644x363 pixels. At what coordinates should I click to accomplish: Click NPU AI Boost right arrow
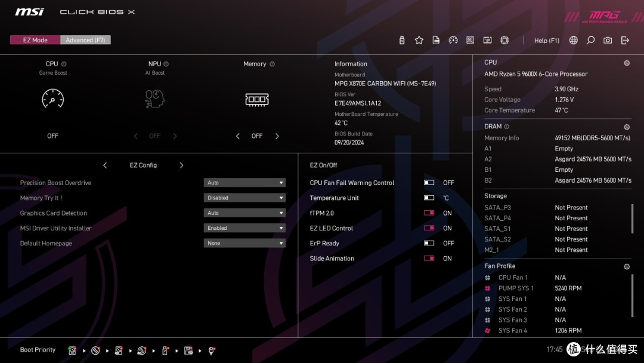(x=175, y=136)
